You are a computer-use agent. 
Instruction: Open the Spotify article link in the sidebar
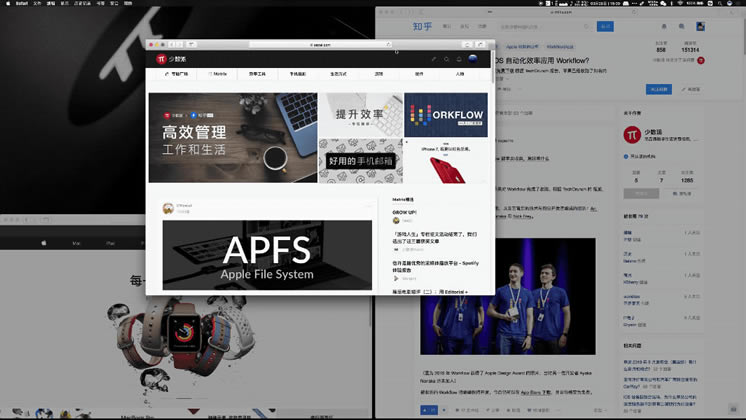tap(435, 266)
